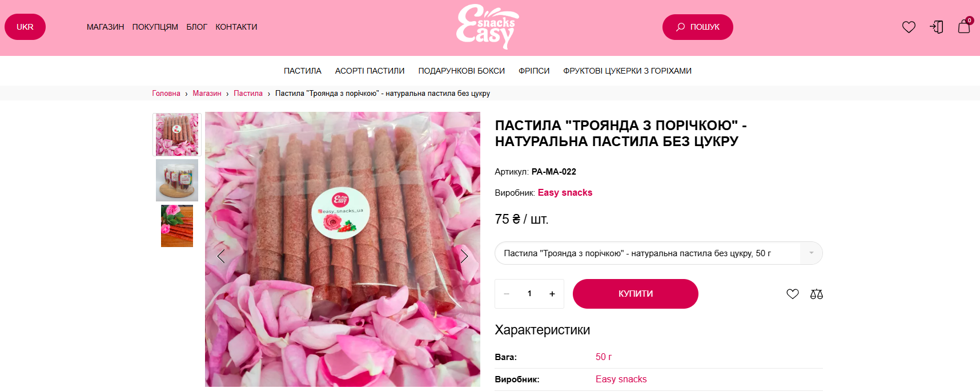Click the login door icon in header
This screenshot has width=980, height=392.
937,27
